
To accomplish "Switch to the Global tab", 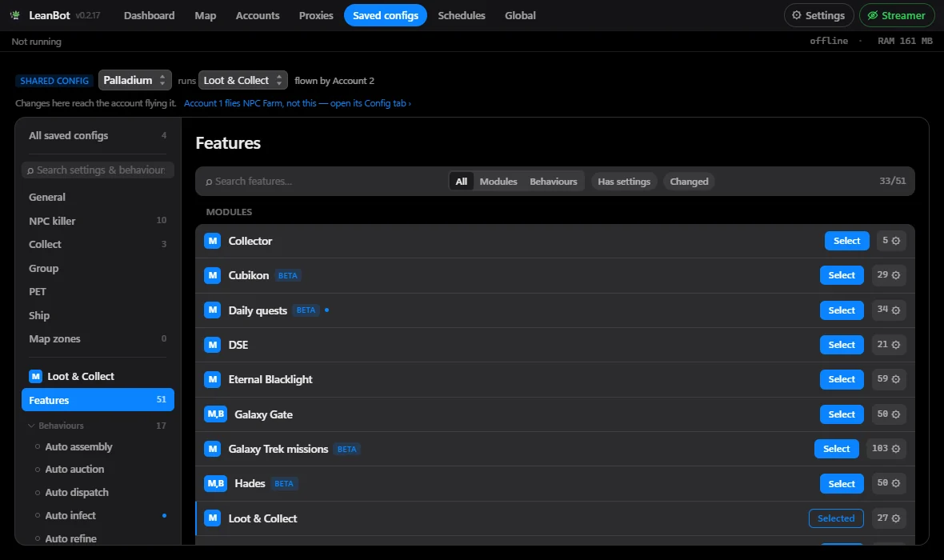I will coord(520,15).
